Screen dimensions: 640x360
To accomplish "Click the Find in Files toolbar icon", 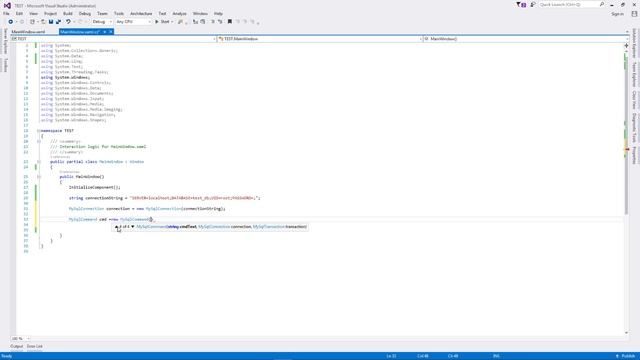I will tap(180, 22).
